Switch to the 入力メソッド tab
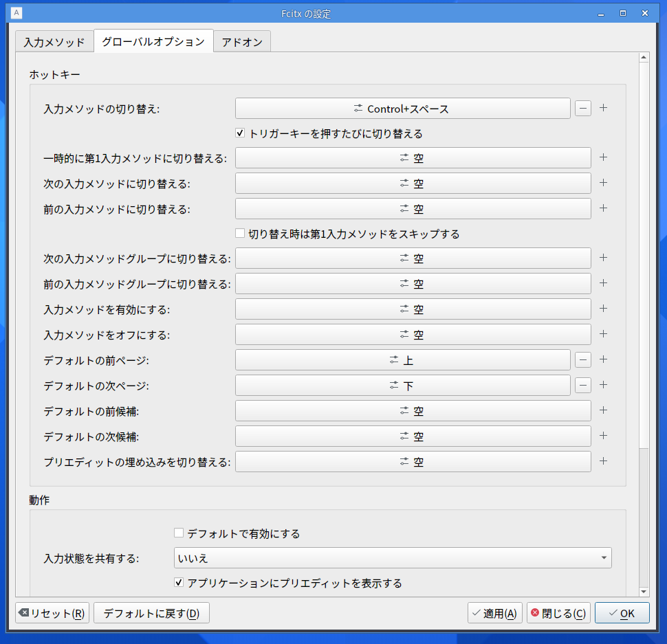This screenshot has width=667, height=644. (54, 42)
